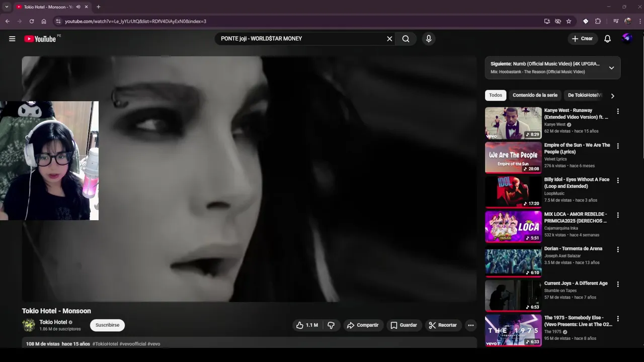The width and height of the screenshot is (644, 362).
Task: Show more filter chips with arrow
Action: click(612, 96)
